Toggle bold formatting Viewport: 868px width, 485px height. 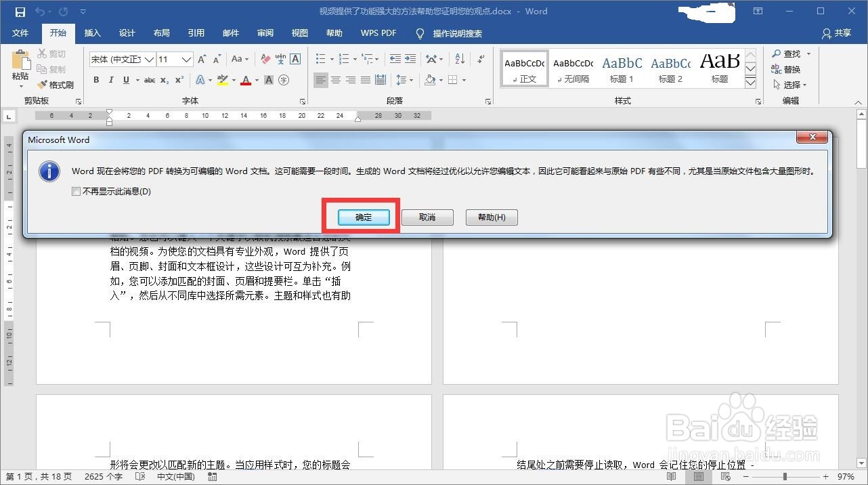point(95,80)
